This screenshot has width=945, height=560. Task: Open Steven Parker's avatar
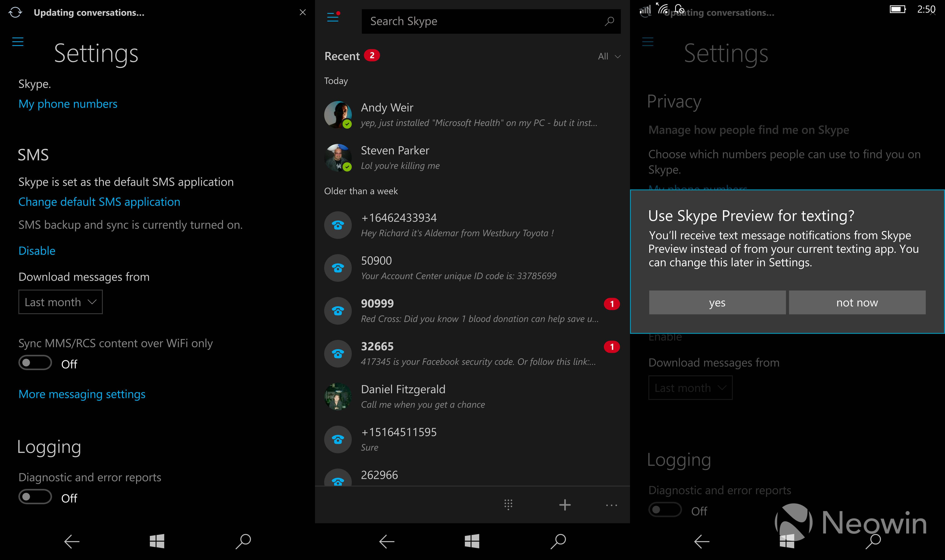click(338, 158)
